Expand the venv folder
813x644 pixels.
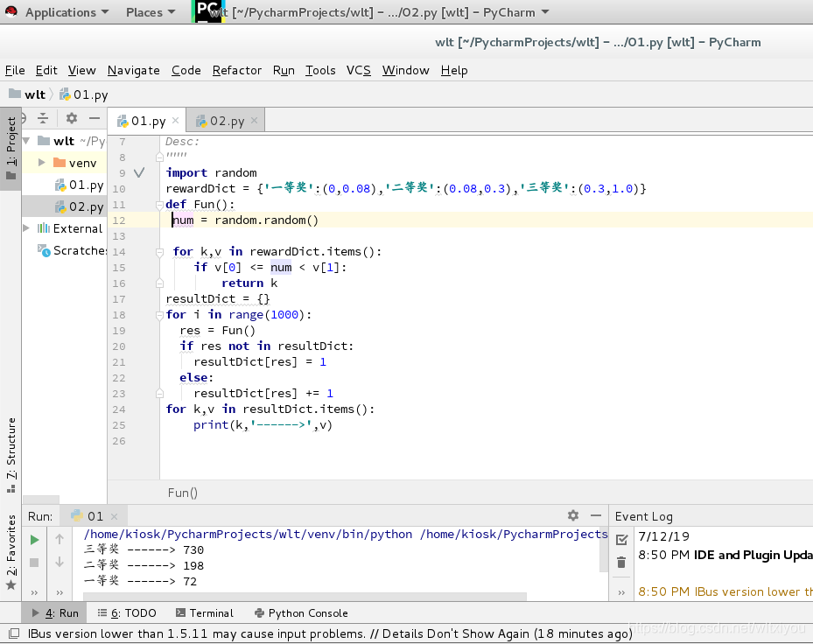42,163
